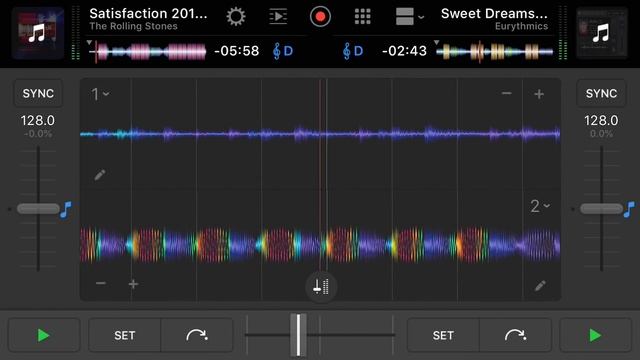This screenshot has height=360, width=640.
Task: Zoom out waveform using top minus icon
Action: point(507,93)
